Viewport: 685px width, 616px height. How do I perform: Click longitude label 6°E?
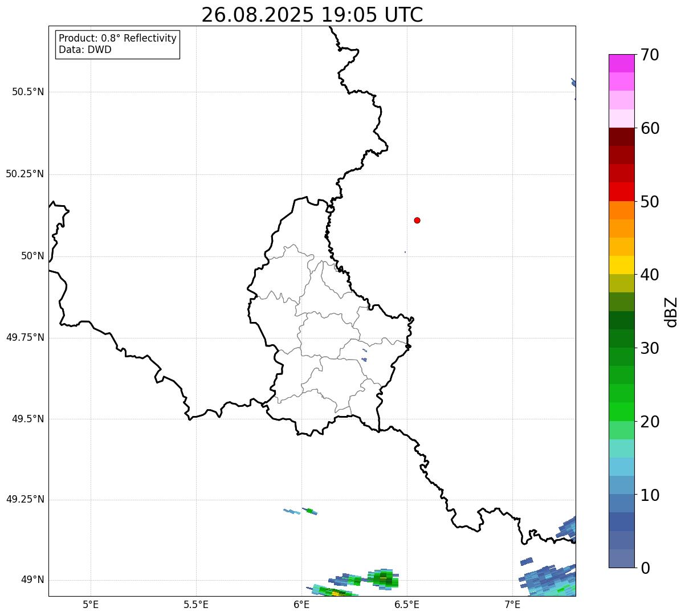301,604
